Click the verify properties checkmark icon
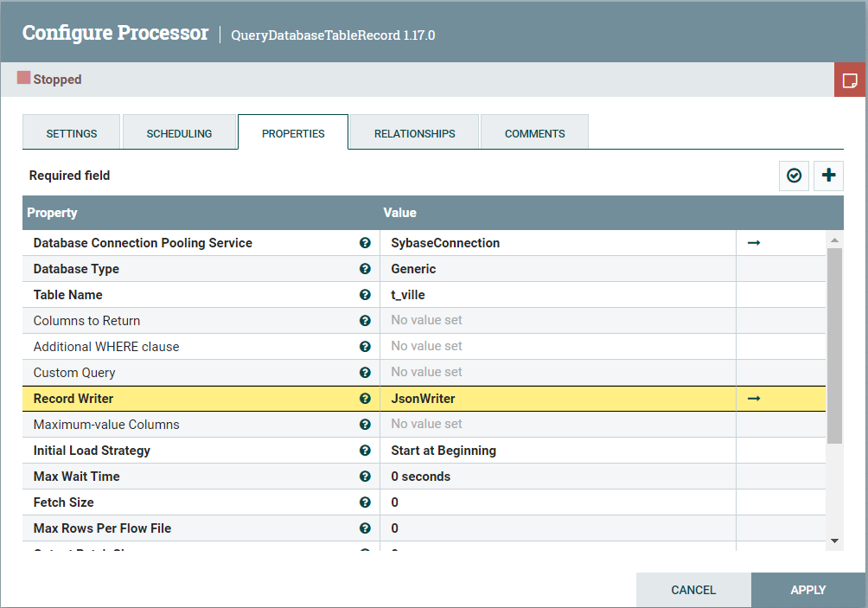 click(794, 176)
